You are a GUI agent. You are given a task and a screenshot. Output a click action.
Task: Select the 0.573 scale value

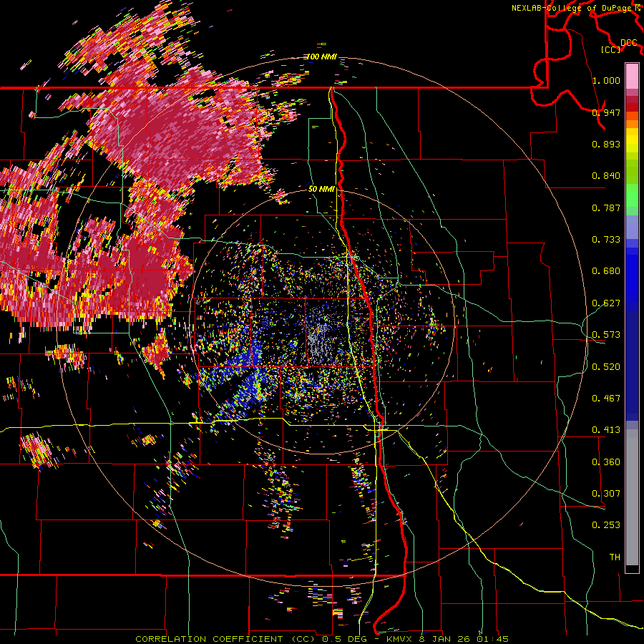[606, 335]
